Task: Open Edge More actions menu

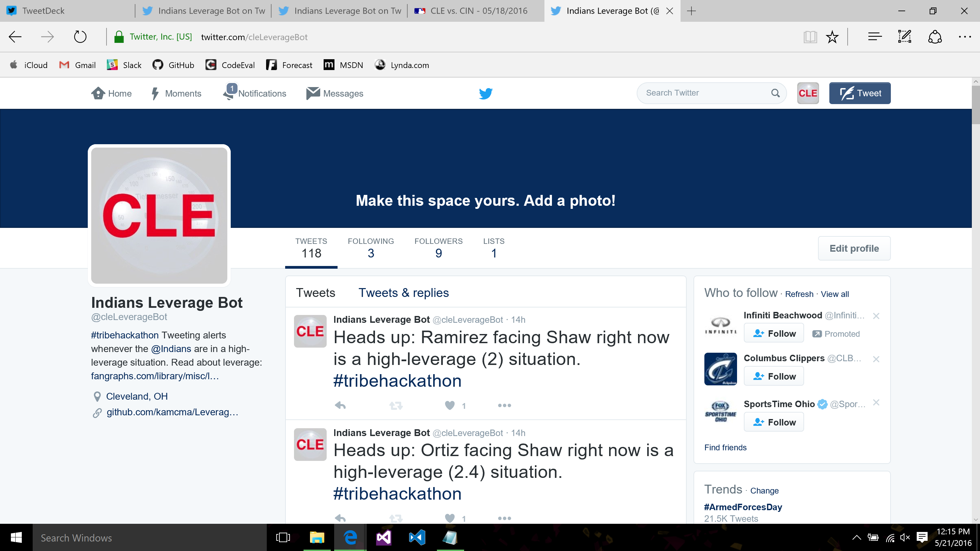Action: pyautogui.click(x=964, y=37)
